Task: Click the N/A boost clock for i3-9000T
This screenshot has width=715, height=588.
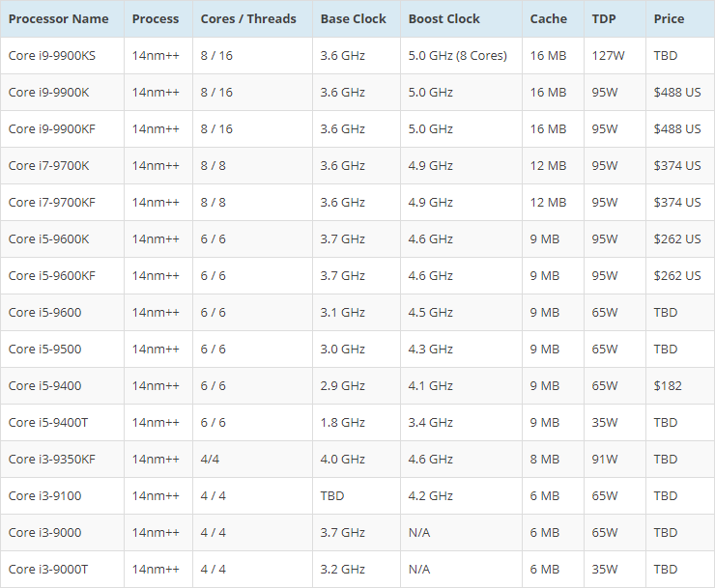Action: pos(419,570)
